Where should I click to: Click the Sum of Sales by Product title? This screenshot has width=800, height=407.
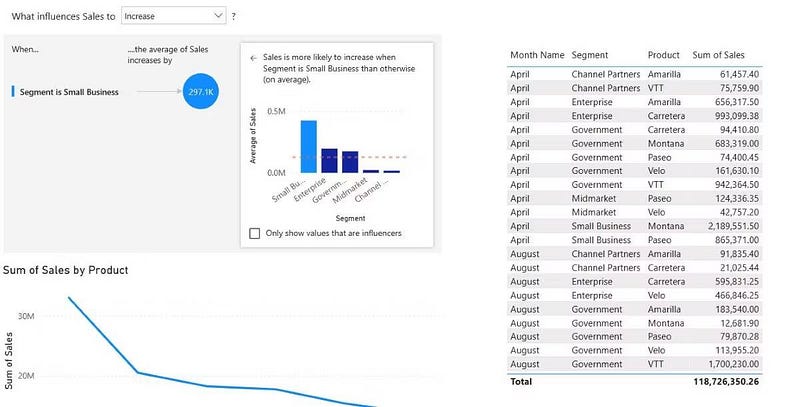(x=65, y=270)
